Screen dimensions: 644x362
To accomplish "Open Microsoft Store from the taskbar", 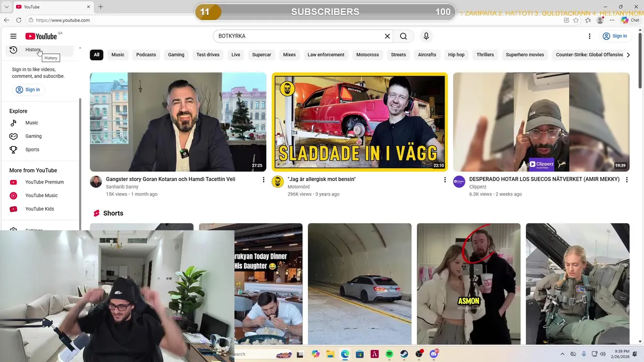I will (360, 354).
